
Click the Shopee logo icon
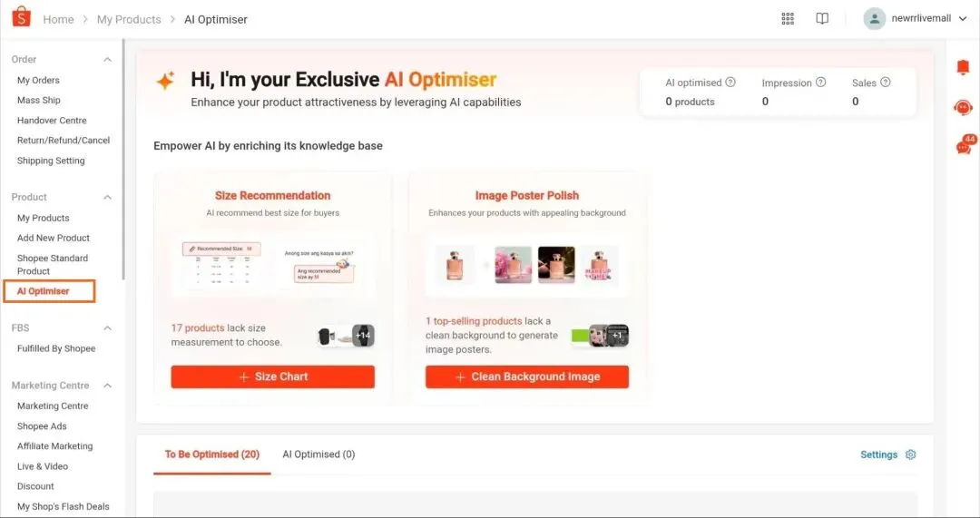21,17
